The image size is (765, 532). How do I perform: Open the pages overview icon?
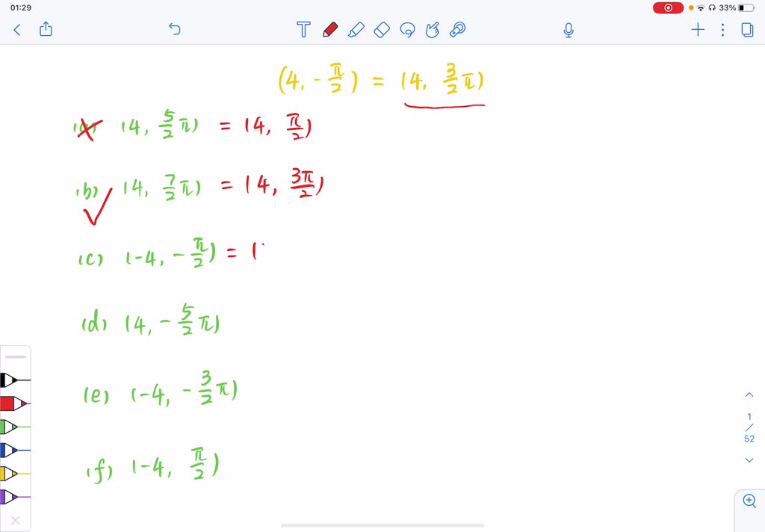tap(747, 30)
